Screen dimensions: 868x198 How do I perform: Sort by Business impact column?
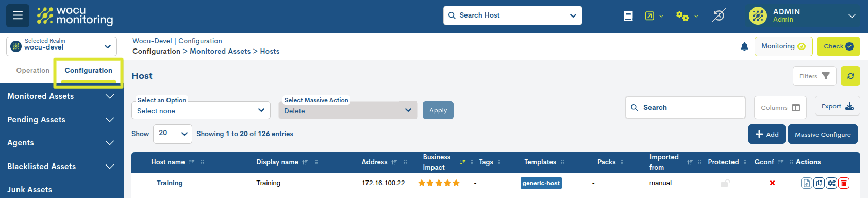tap(462, 162)
